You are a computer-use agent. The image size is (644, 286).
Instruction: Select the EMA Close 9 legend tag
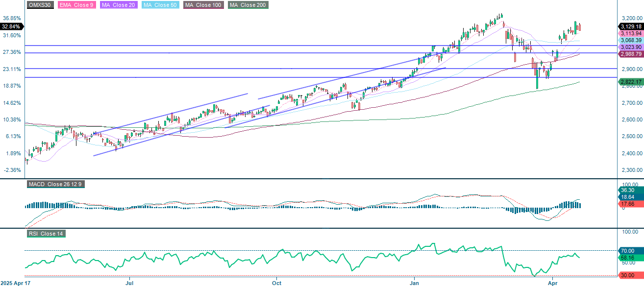[x=77, y=5]
